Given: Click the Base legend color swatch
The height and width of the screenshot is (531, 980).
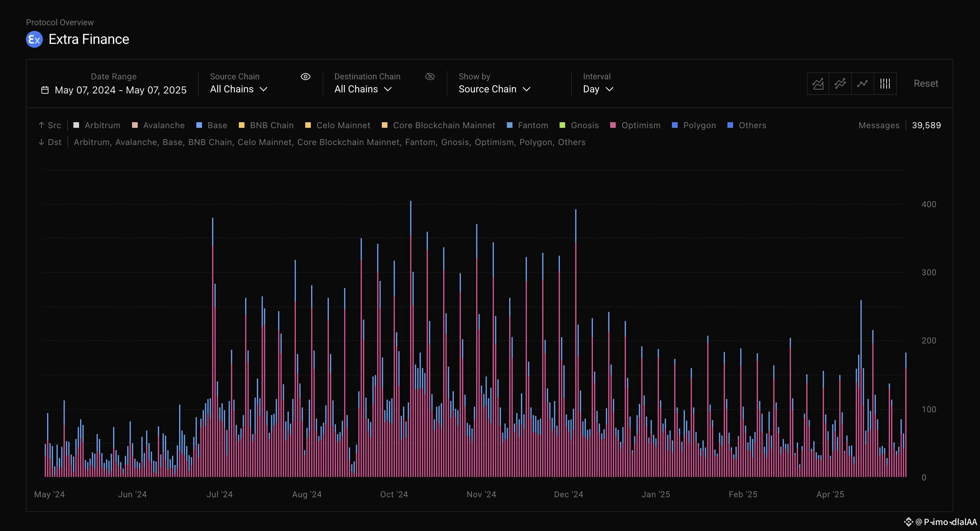Looking at the screenshot, I should (199, 125).
